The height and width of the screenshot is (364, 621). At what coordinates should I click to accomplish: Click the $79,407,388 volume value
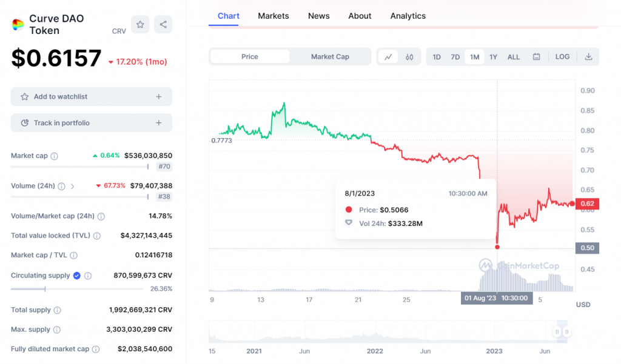(x=151, y=186)
